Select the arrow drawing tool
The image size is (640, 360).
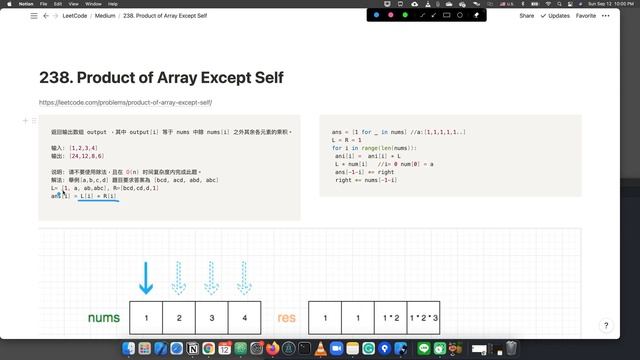tap(434, 15)
